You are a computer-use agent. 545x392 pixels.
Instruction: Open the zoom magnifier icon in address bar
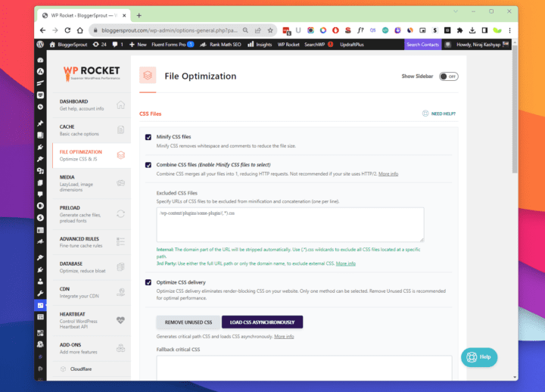pyautogui.click(x=245, y=30)
